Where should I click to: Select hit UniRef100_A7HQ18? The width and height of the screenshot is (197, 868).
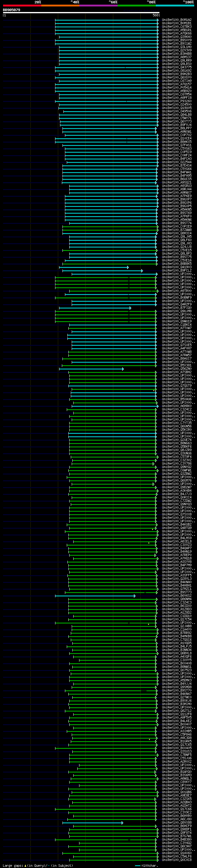pyautogui.click(x=177, y=558)
